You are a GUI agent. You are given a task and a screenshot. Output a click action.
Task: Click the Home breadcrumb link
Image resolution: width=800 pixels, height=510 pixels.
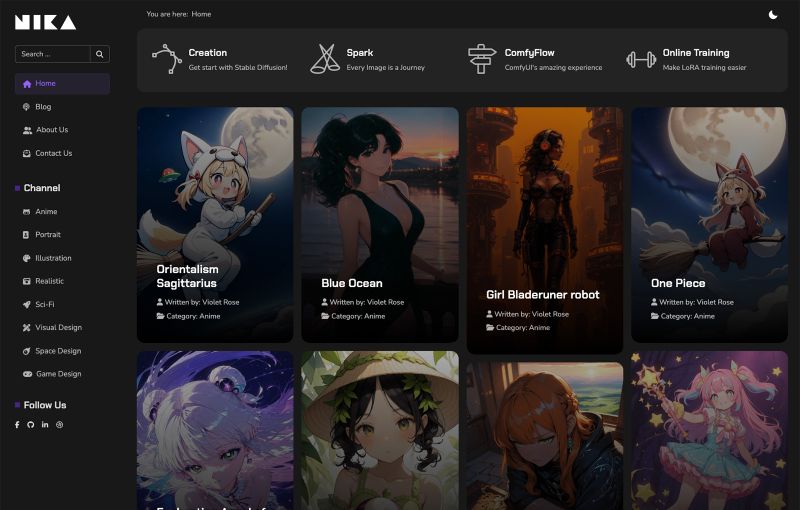201,14
